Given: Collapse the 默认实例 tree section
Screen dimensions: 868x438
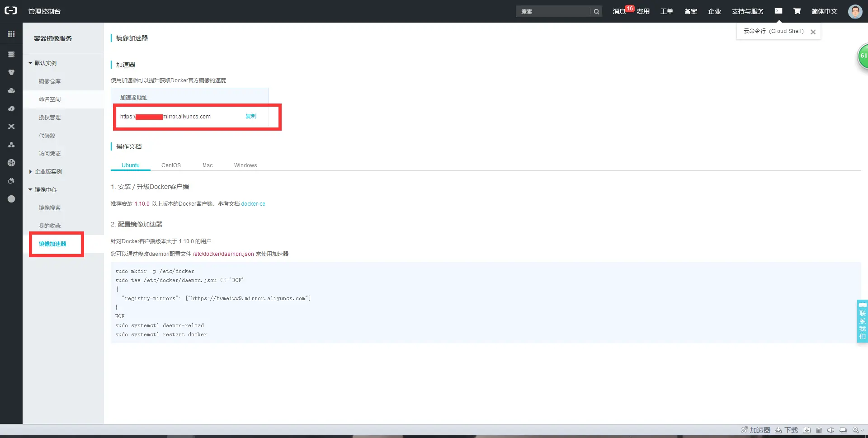Looking at the screenshot, I should click(x=30, y=63).
